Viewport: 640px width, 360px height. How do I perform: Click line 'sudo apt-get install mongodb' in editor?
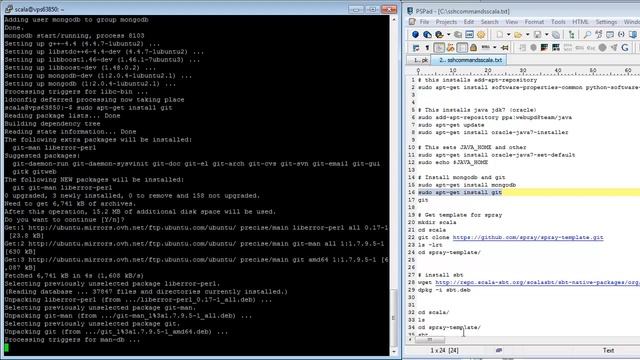point(467,185)
